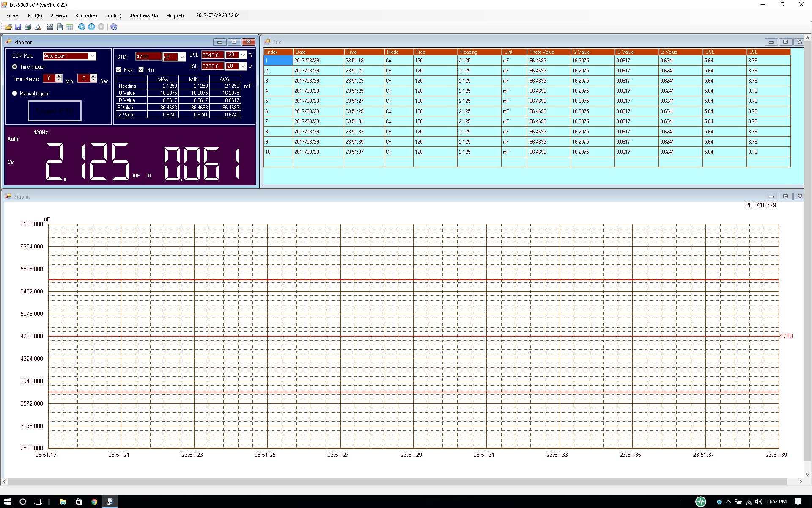
Task: Open Cortana search circle on taskbar
Action: tap(23, 502)
